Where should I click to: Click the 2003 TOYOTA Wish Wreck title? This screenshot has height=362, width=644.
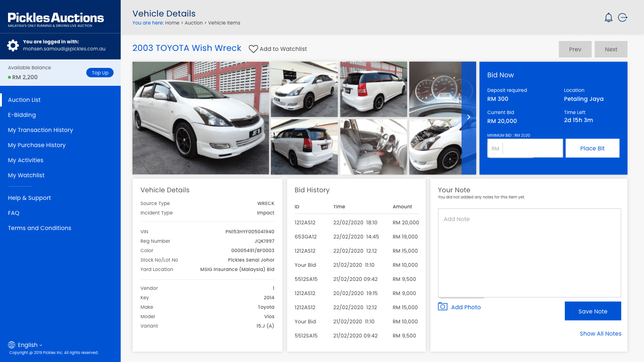coord(187,48)
